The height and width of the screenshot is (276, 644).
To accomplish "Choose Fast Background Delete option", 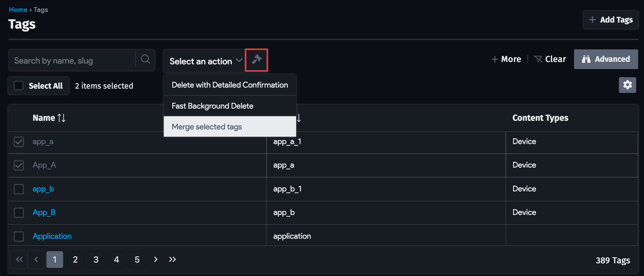I will tap(212, 106).
